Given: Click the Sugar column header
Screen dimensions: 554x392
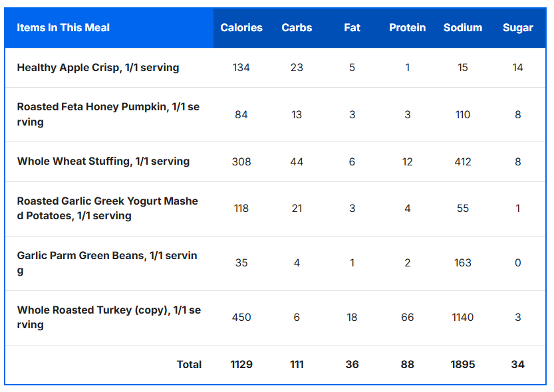Looking at the screenshot, I should coord(517,28).
